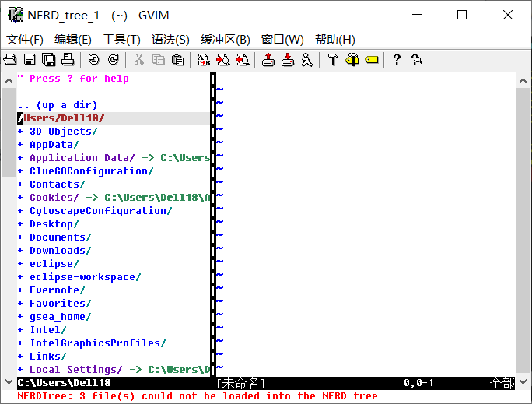Click the Find Previous toolbar icon
This screenshot has width=532, height=404.
pyautogui.click(x=243, y=60)
